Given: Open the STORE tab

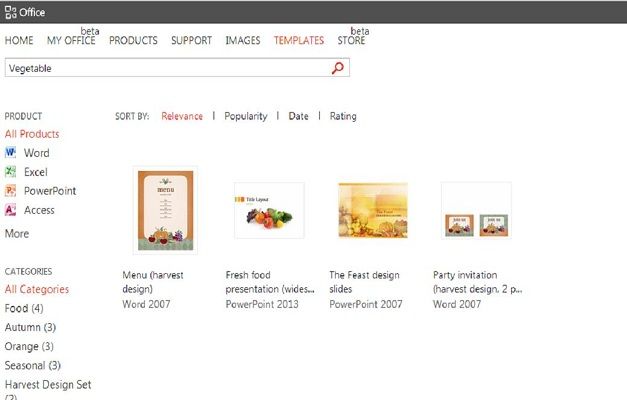Looking at the screenshot, I should 351,40.
